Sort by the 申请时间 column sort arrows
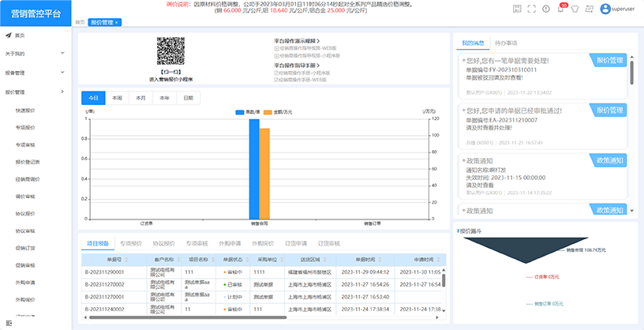The image size is (644, 330). [439, 260]
